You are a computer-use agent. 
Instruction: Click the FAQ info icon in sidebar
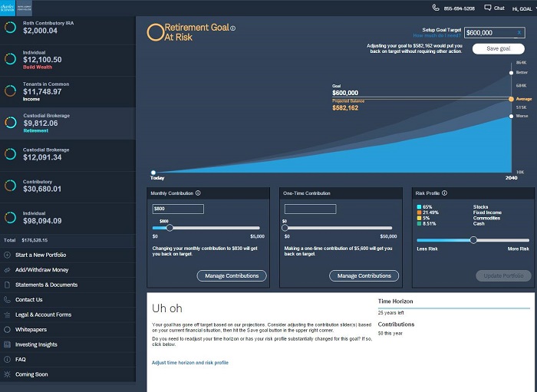tap(7, 359)
